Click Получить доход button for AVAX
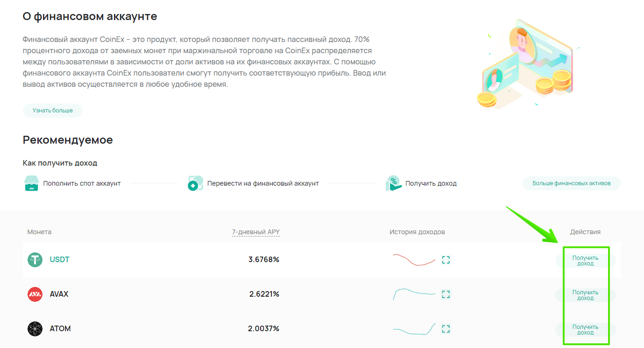 (x=585, y=295)
